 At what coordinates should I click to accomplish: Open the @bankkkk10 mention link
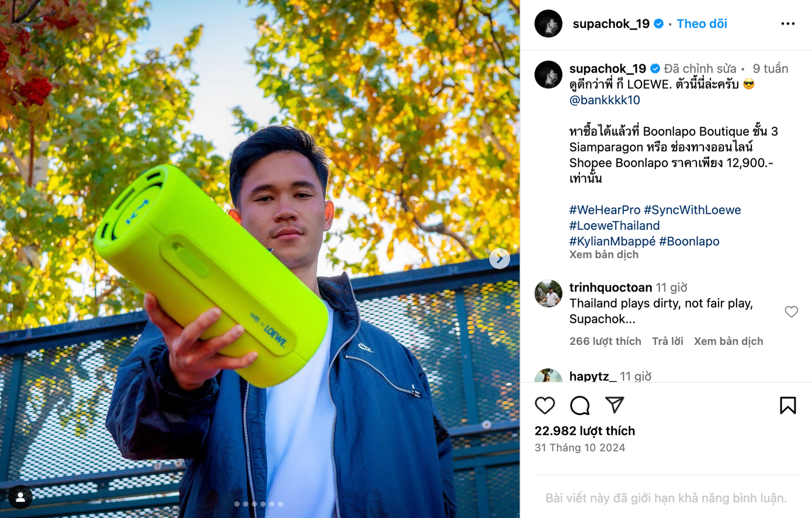[x=605, y=100]
